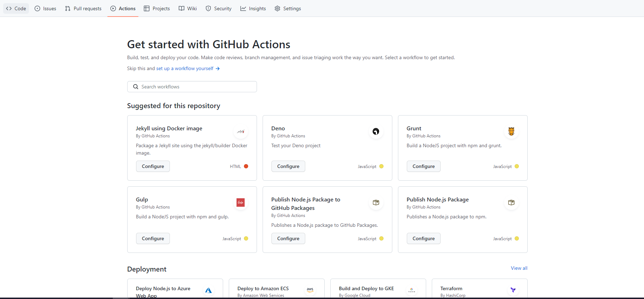The height and width of the screenshot is (299, 644).
Task: Click the Grunt mascot icon
Action: click(511, 131)
